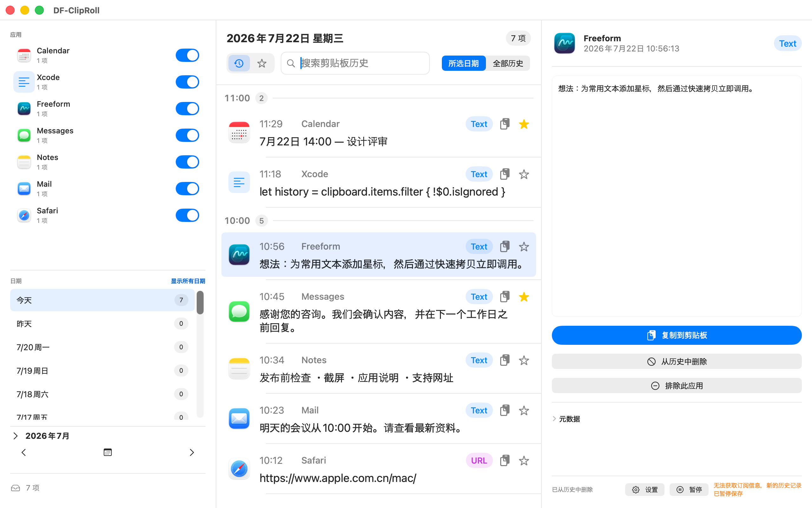Click the Freeform app icon in detail header

[x=564, y=43]
